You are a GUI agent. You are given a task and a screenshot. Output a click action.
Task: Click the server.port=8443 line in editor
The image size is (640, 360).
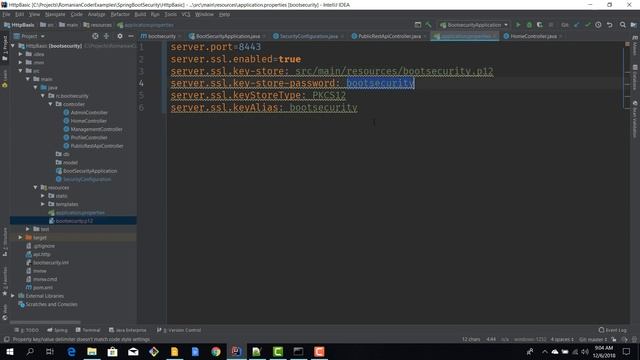(216, 47)
